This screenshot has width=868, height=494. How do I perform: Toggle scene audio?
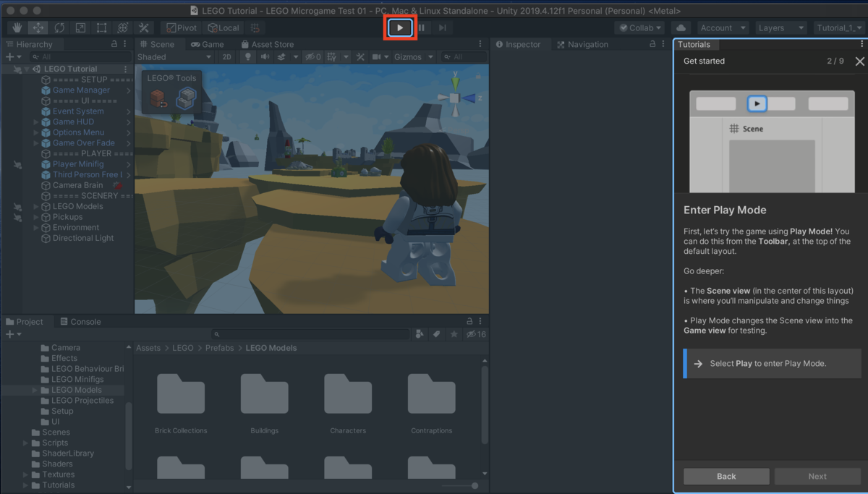click(x=265, y=56)
